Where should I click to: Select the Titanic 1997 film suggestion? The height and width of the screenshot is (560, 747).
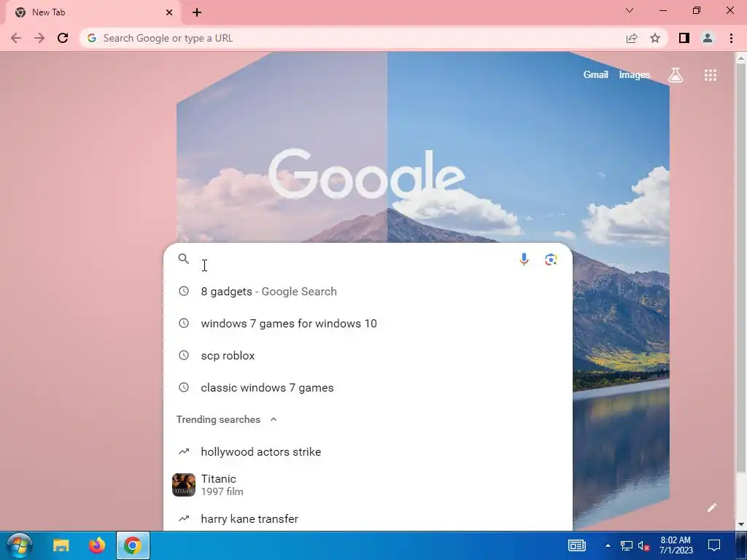tap(368, 485)
